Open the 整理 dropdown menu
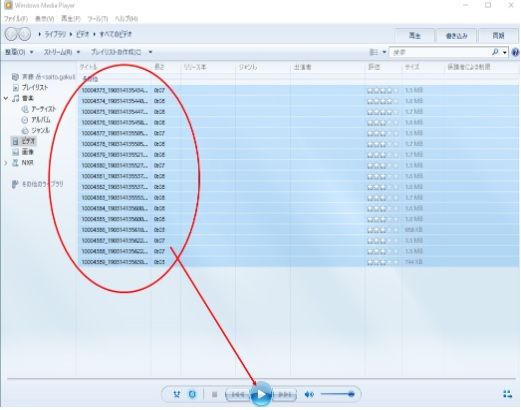The height and width of the screenshot is (410, 521). (x=19, y=52)
